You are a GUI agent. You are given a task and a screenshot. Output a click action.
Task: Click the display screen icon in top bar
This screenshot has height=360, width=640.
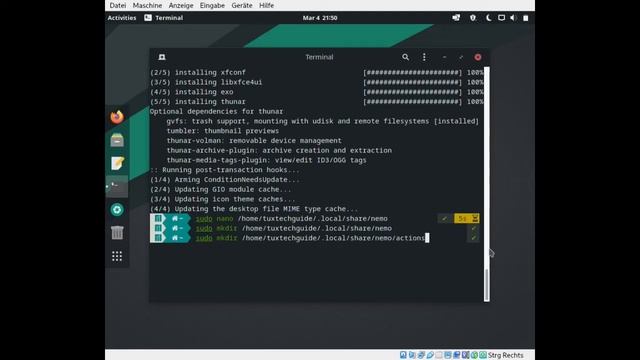501,18
